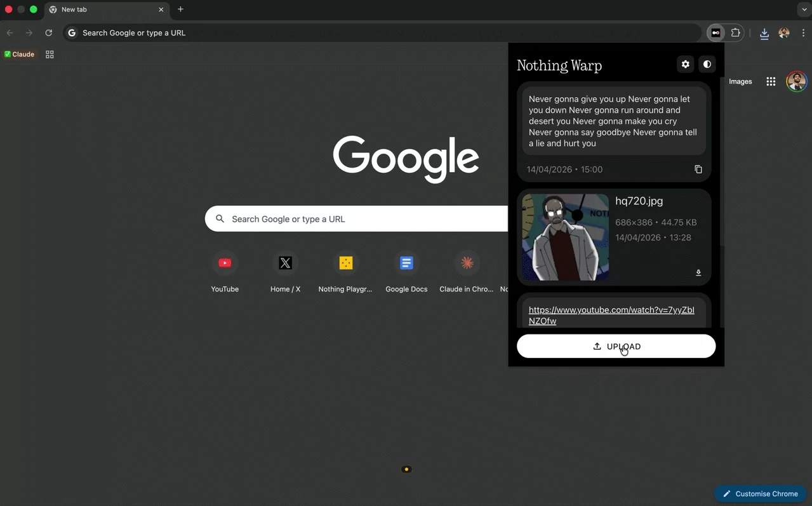Screen dimensions: 812x506
Task: Expand the tab search dropdown arrow
Action: coord(804,10)
